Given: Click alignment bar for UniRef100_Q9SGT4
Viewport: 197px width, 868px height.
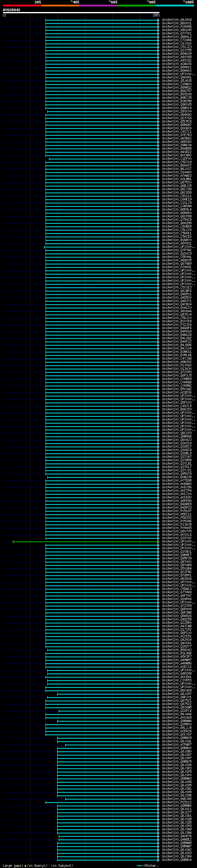Looking at the screenshot, I should click(x=103, y=111).
